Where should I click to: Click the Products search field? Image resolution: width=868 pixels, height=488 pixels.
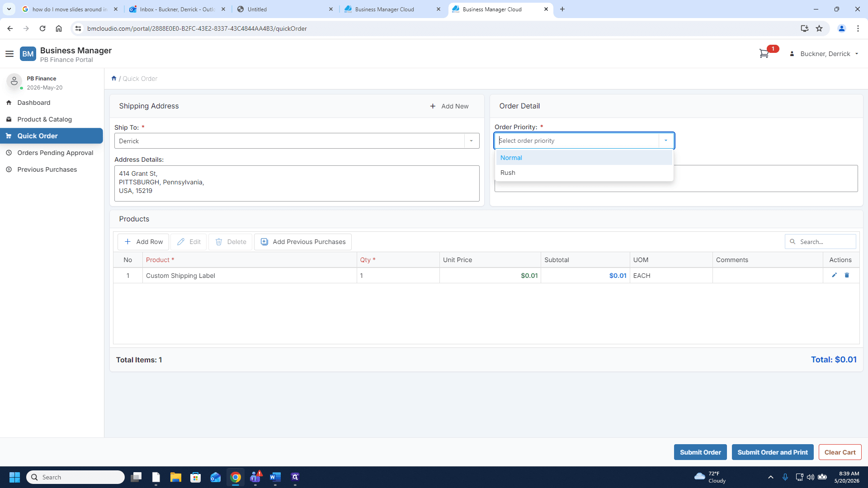click(821, 242)
